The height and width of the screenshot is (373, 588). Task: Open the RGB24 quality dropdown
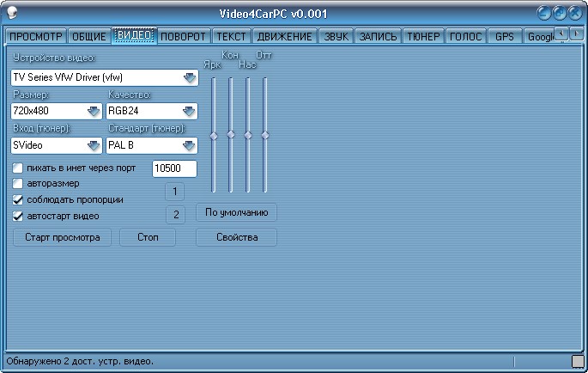click(189, 111)
